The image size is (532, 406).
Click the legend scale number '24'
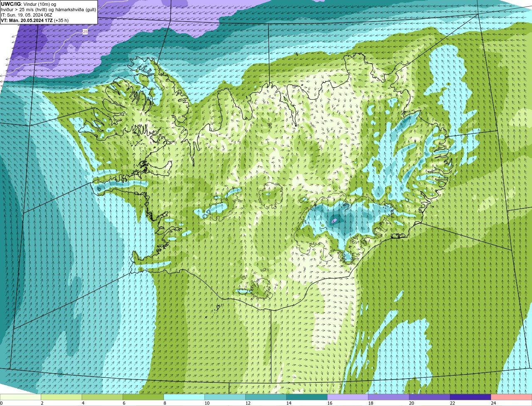click(493, 403)
